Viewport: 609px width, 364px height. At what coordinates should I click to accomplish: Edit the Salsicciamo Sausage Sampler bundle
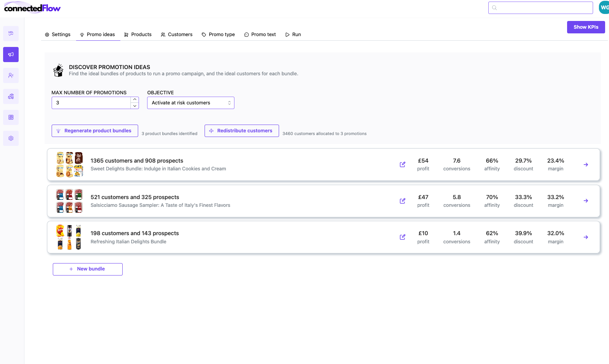pos(403,201)
